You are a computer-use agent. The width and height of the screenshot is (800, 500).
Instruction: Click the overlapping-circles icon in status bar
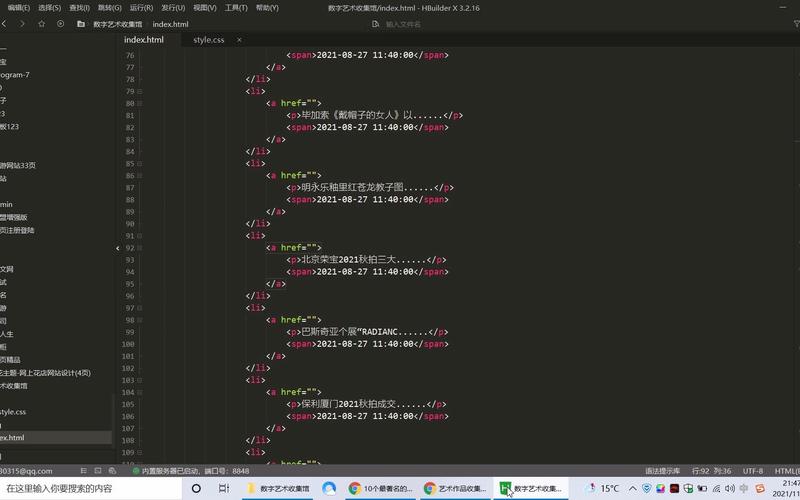coord(112,471)
